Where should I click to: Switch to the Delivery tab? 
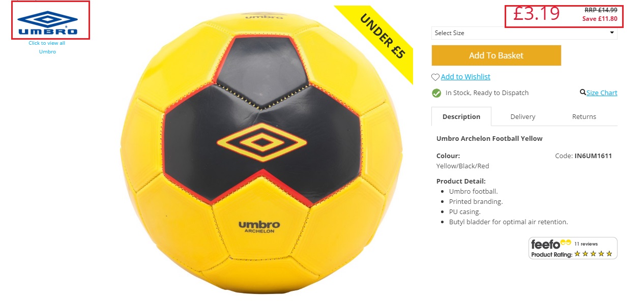tap(522, 116)
